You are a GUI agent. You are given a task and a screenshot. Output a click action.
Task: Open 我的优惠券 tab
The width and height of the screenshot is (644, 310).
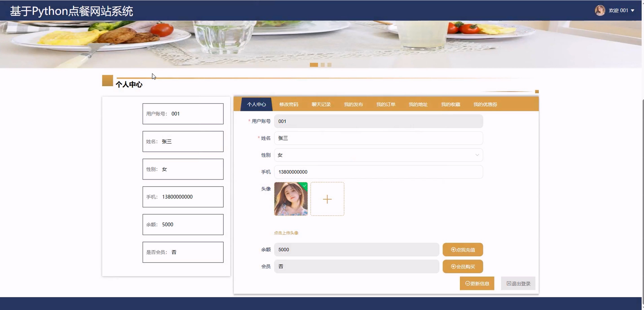[x=485, y=104]
